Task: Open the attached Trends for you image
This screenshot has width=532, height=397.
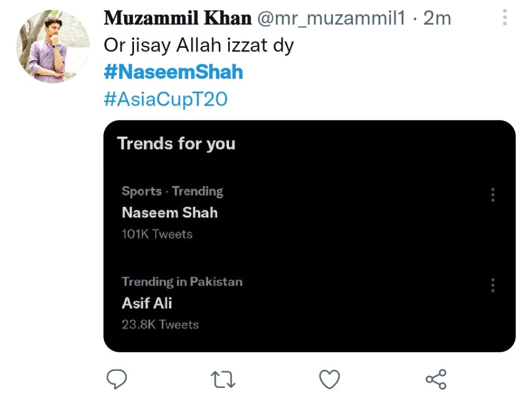Action: (x=310, y=236)
